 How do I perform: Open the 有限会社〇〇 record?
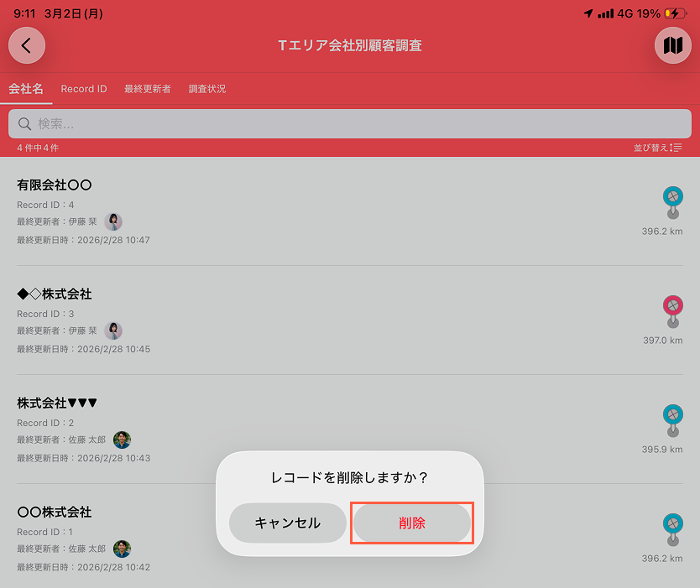(350, 211)
